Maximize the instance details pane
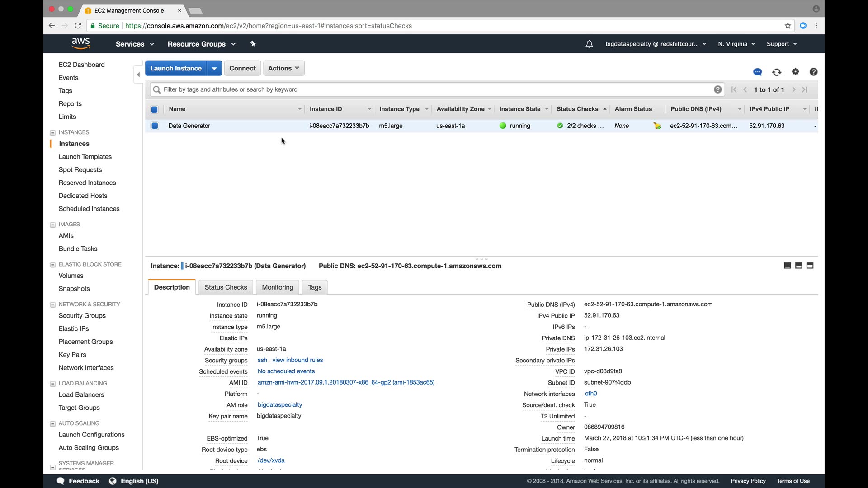 pos(810,266)
